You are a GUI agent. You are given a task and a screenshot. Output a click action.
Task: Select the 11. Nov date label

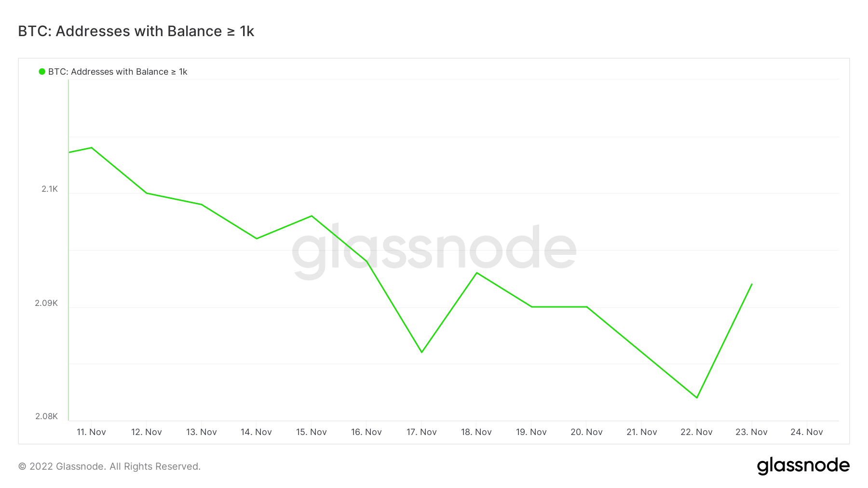(91, 432)
